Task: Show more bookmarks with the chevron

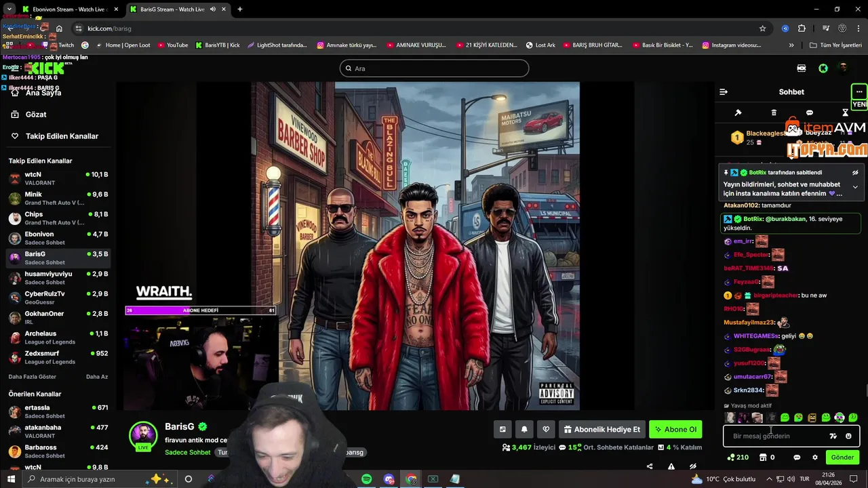Action: [791, 45]
